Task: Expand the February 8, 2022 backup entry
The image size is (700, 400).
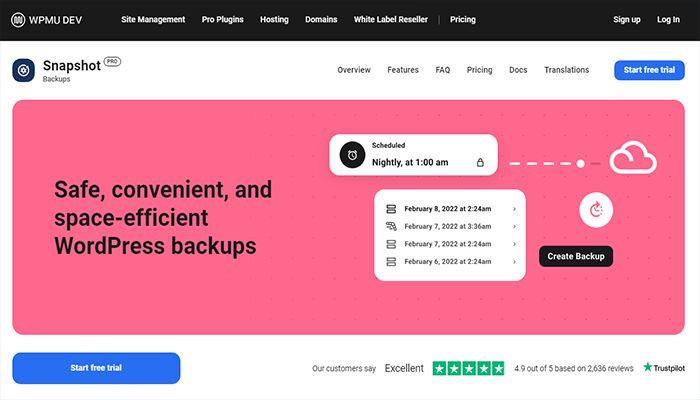Action: click(x=514, y=209)
